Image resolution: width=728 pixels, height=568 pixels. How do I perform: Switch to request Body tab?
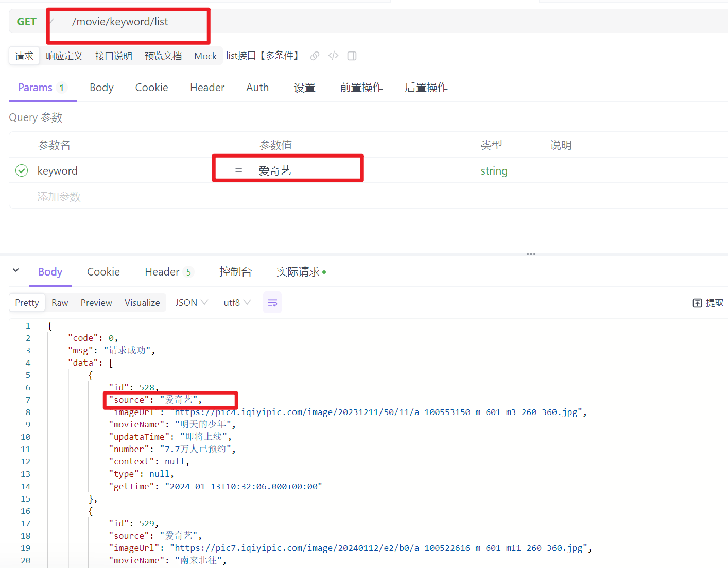(x=101, y=88)
